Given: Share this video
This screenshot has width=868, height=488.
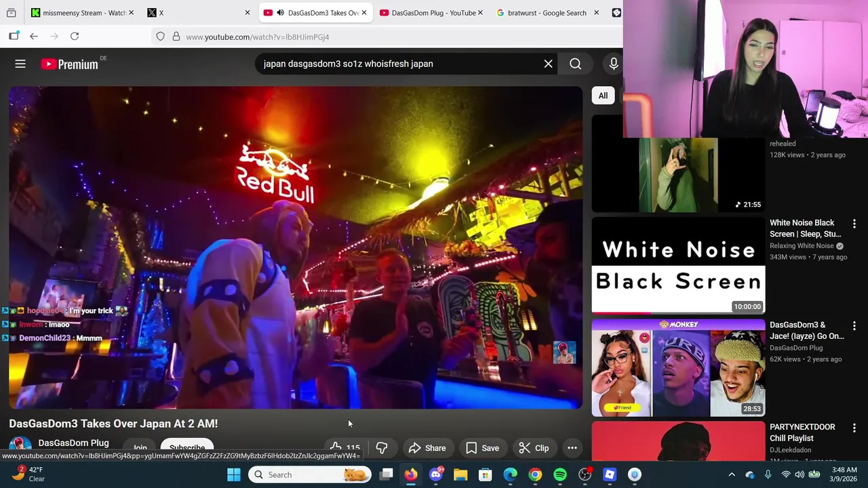Looking at the screenshot, I should point(427,448).
